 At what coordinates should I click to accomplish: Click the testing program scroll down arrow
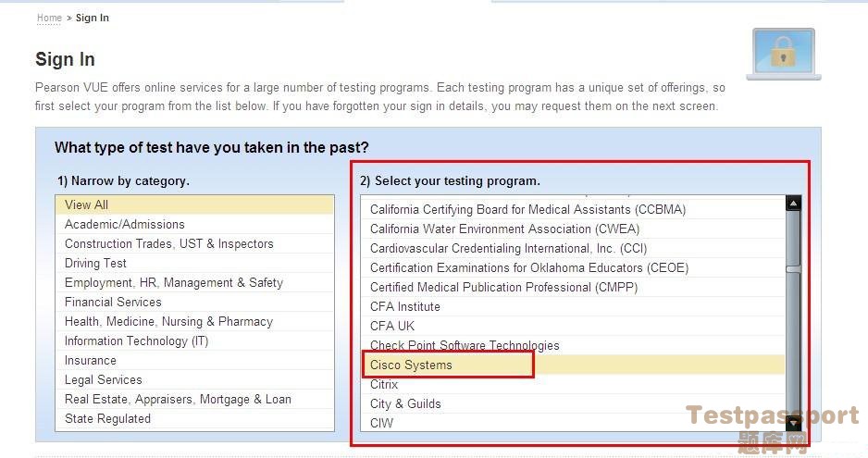pyautogui.click(x=793, y=423)
